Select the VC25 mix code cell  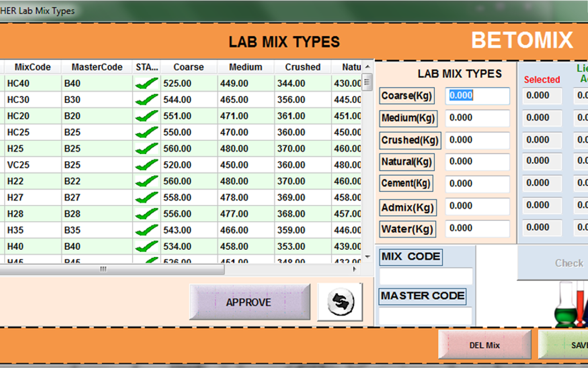[33, 165]
